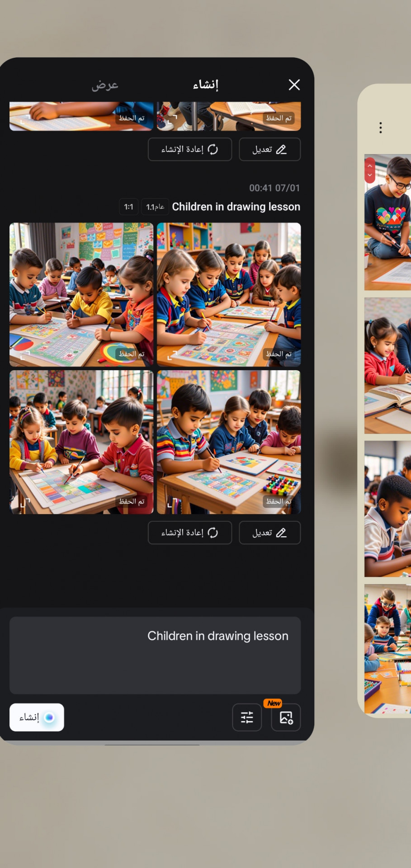Expand bottom-right drawing image fullscreen

(172, 502)
